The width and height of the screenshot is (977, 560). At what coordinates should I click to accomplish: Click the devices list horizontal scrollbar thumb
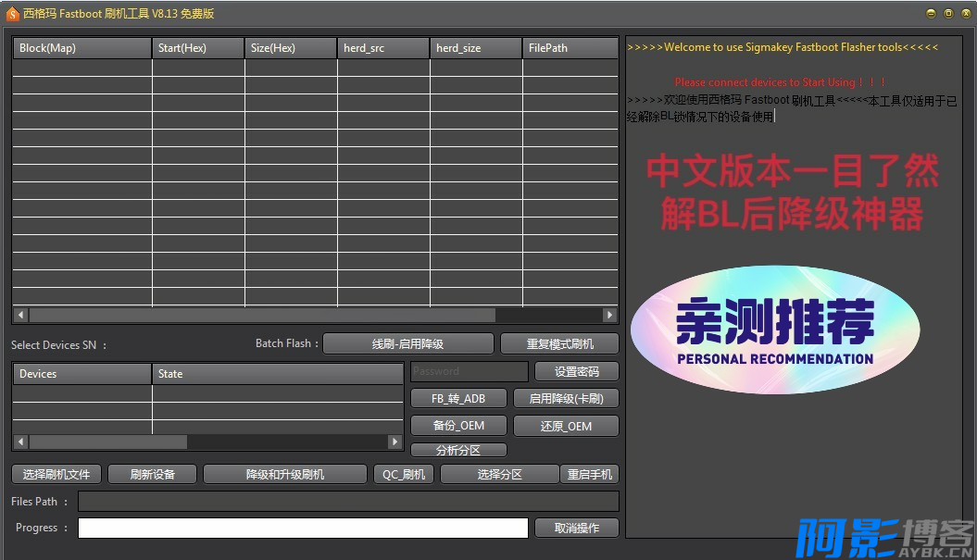(x=107, y=442)
